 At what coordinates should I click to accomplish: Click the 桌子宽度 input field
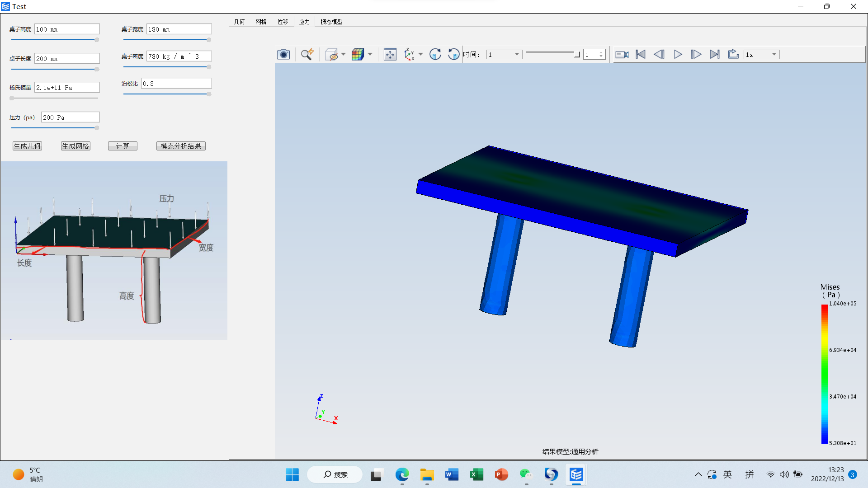[179, 29]
